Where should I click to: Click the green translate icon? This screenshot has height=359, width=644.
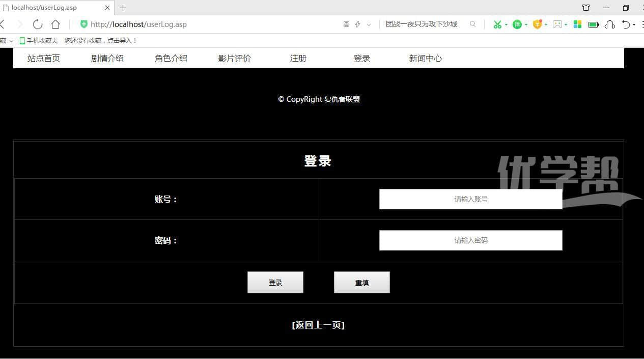coord(517,24)
